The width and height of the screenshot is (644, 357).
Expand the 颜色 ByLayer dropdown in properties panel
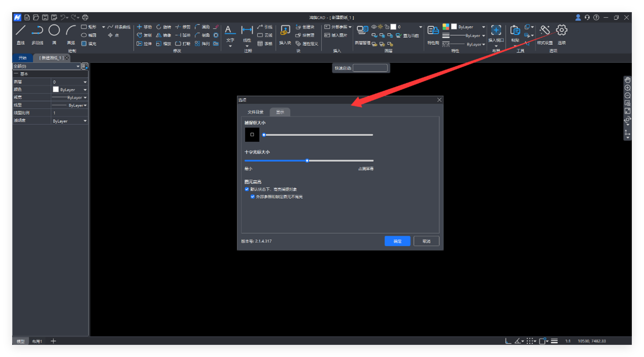point(85,90)
